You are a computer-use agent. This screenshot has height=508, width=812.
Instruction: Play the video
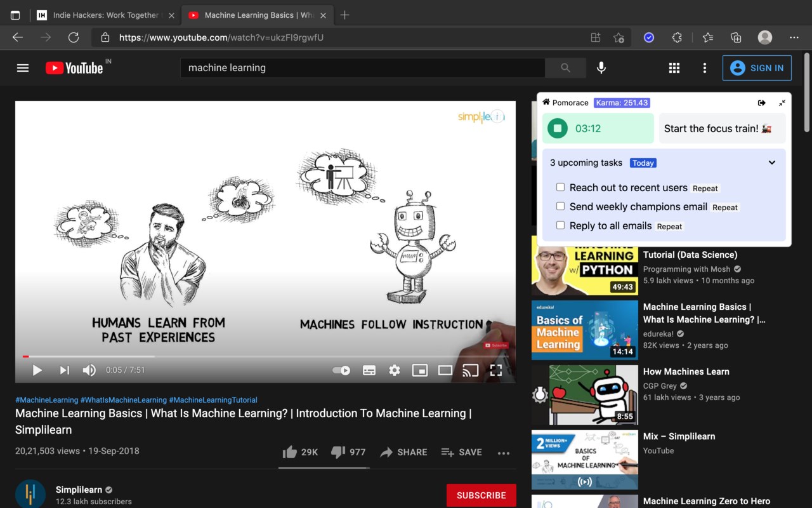(37, 370)
